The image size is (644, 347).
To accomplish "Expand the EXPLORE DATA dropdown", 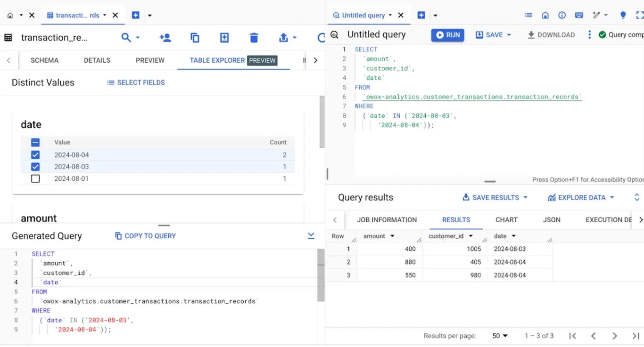I will click(x=612, y=198).
